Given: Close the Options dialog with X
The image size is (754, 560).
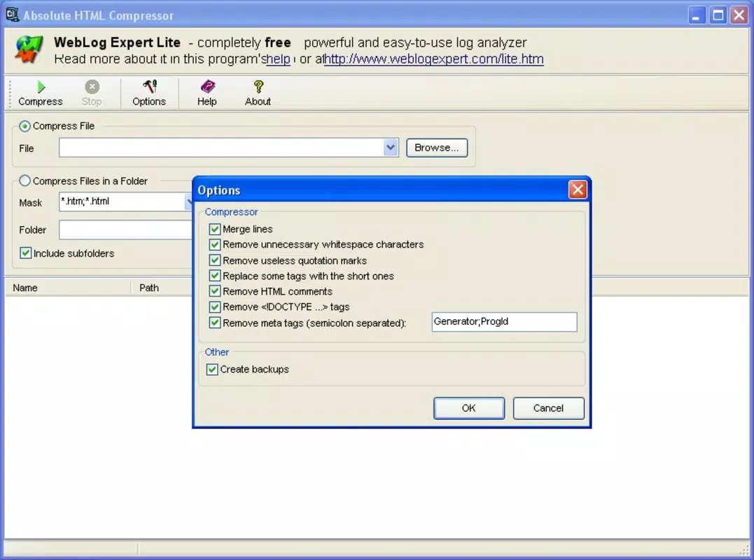Looking at the screenshot, I should coord(578,190).
